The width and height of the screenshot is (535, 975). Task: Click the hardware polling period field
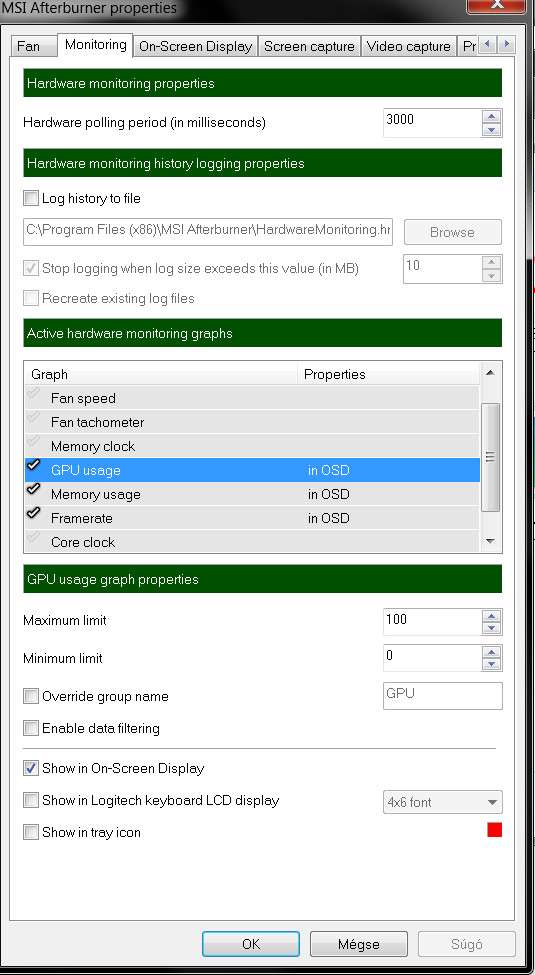tap(432, 122)
